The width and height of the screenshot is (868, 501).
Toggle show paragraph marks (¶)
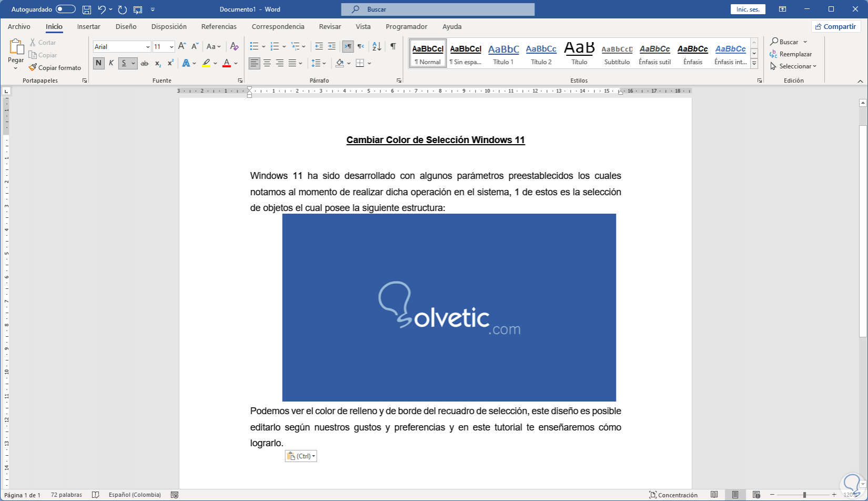click(393, 46)
